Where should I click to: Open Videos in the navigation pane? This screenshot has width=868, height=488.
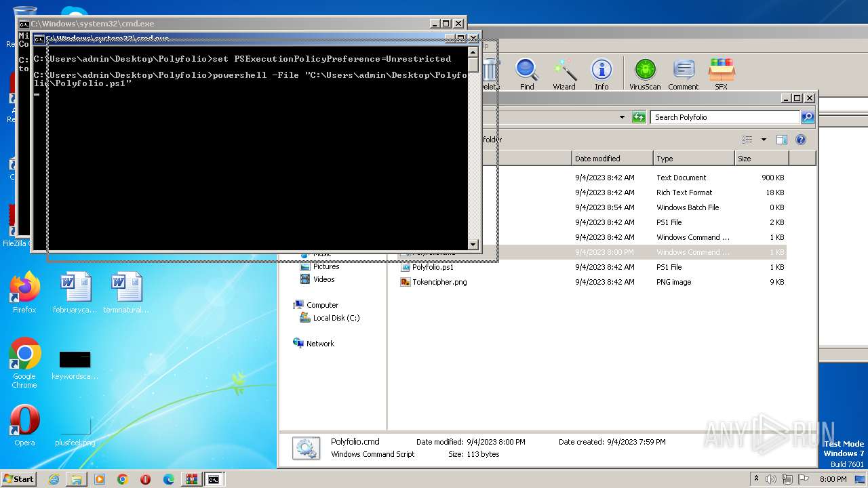coord(323,279)
